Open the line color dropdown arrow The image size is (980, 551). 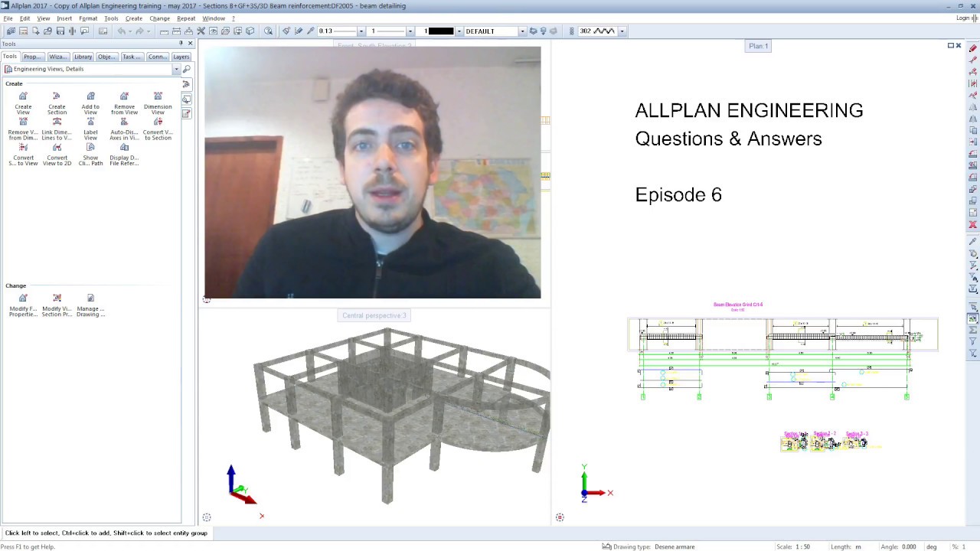[x=459, y=31]
